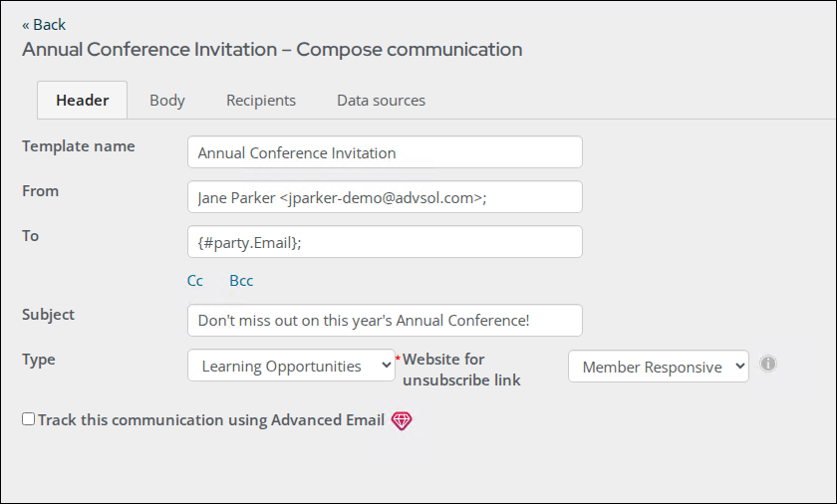Expand Website for unsubscribe link dropdown
This screenshot has height=504, width=837.
point(659,366)
